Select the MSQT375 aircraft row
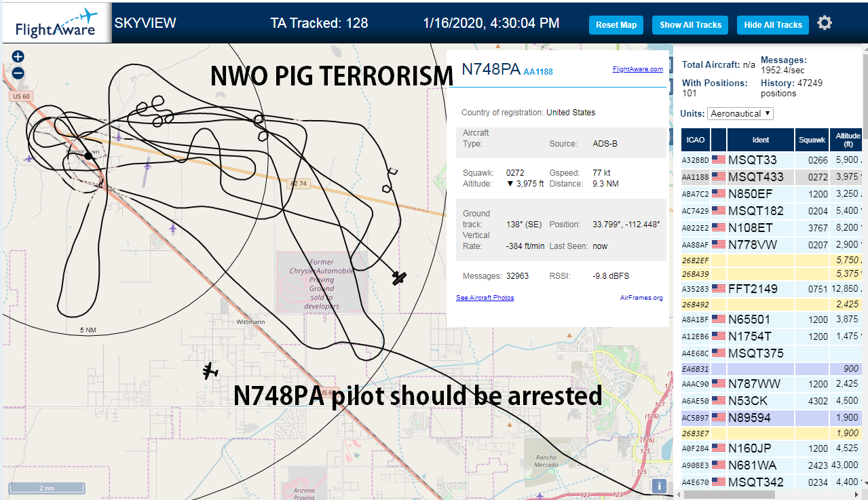The width and height of the screenshot is (868, 500). (771, 353)
